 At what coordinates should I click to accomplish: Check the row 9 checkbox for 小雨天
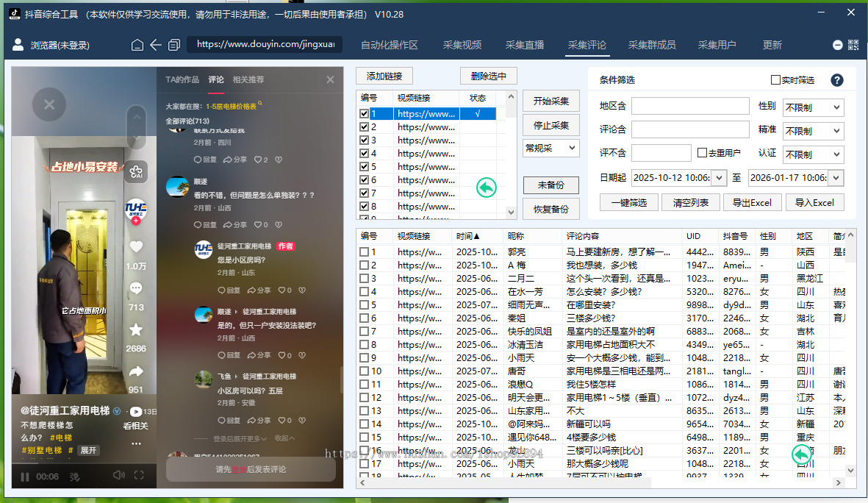[x=364, y=358]
